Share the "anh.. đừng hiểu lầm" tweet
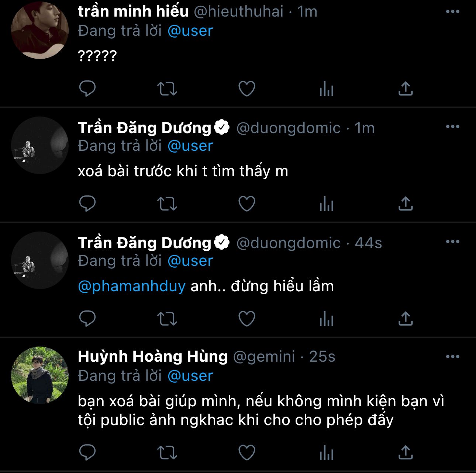The image size is (476, 473). point(406,319)
